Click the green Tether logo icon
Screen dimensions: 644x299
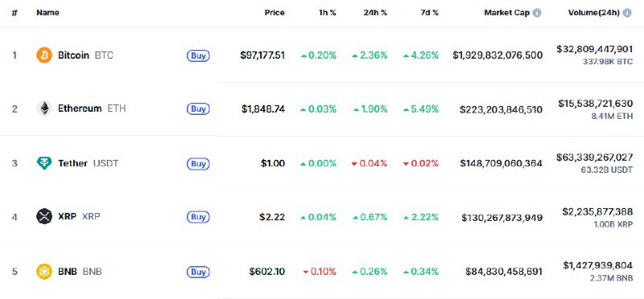(44, 163)
